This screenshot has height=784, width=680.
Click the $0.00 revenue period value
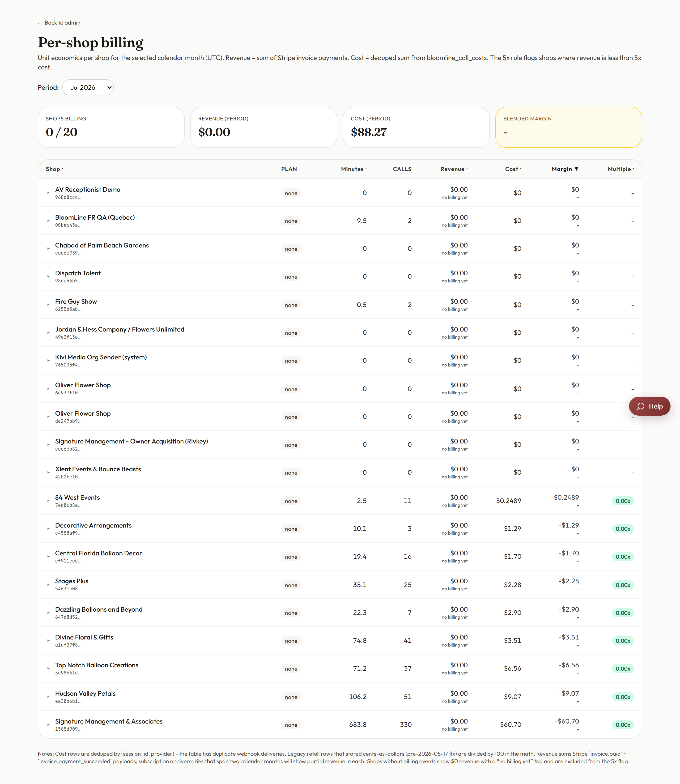click(x=214, y=132)
